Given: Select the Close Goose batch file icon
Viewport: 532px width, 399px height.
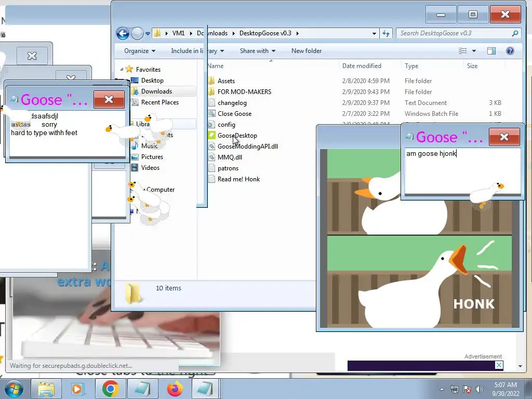Looking at the screenshot, I should [x=211, y=114].
